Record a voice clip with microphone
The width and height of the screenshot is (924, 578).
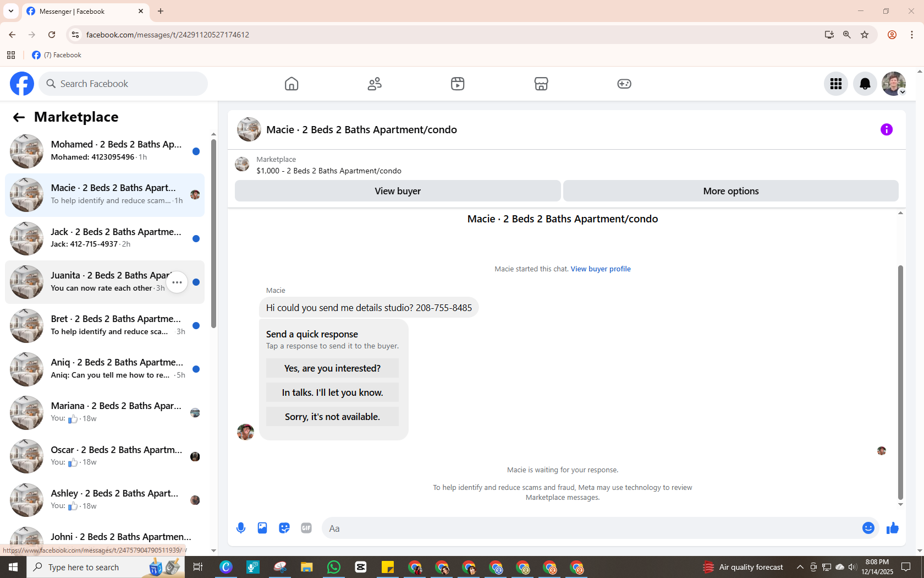241,528
